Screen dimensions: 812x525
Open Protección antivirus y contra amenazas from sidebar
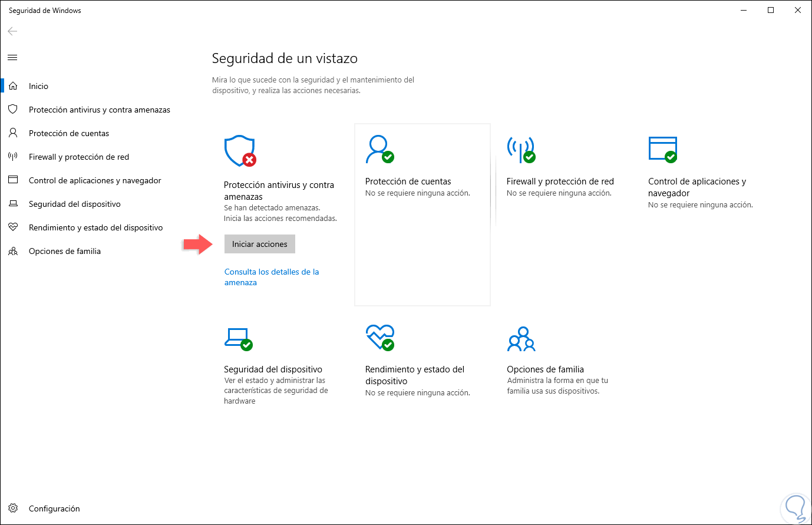pyautogui.click(x=100, y=110)
